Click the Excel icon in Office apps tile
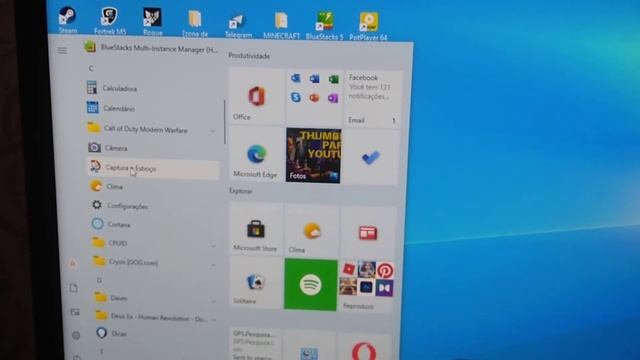This screenshot has width=640, height=360. pyautogui.click(x=333, y=79)
